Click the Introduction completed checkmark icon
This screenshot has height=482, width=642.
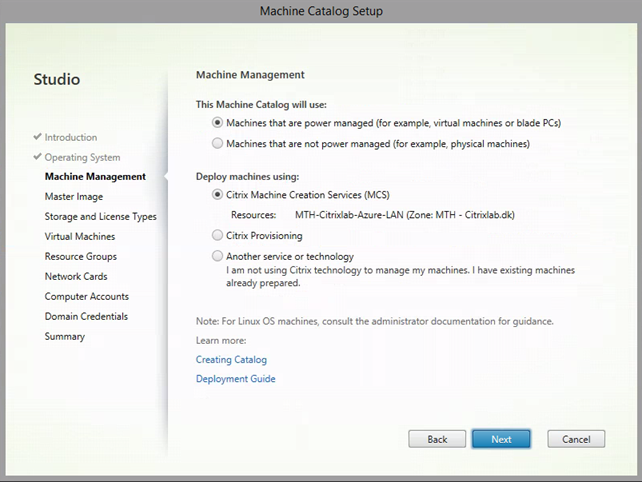(x=38, y=136)
